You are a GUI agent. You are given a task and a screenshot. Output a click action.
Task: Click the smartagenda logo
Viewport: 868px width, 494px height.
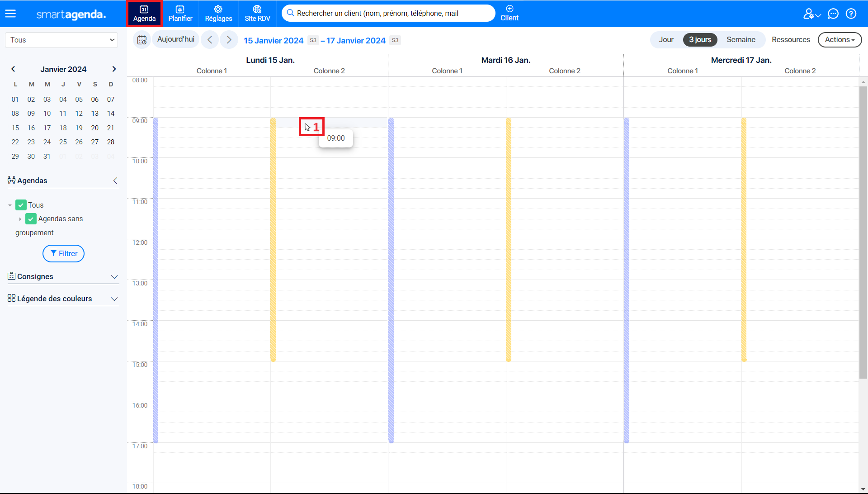coord(71,14)
